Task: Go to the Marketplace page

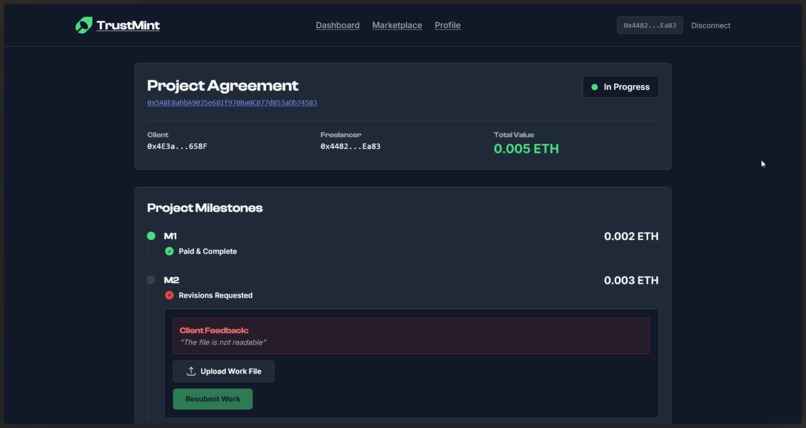Action: pos(397,25)
